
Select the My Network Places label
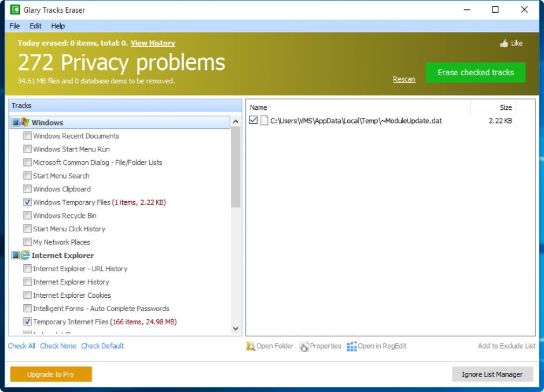(62, 242)
